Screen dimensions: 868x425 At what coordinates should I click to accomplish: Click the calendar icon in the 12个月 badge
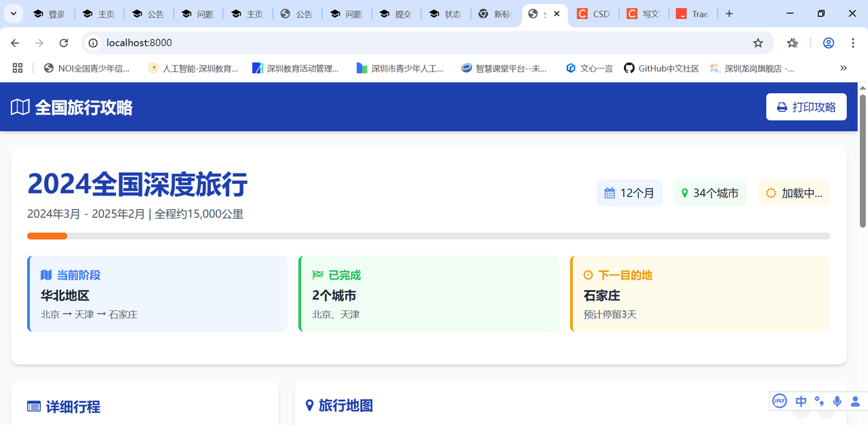pos(608,192)
